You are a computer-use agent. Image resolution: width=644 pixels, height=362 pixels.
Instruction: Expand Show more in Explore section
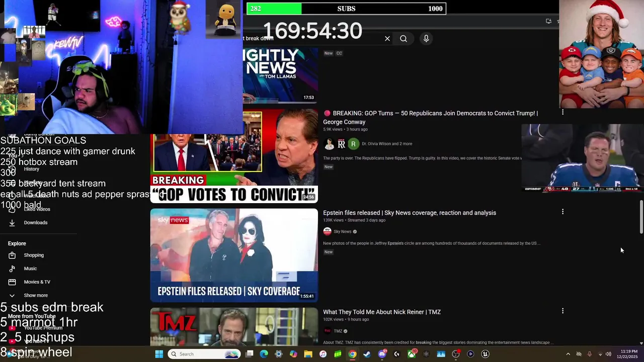36,295
